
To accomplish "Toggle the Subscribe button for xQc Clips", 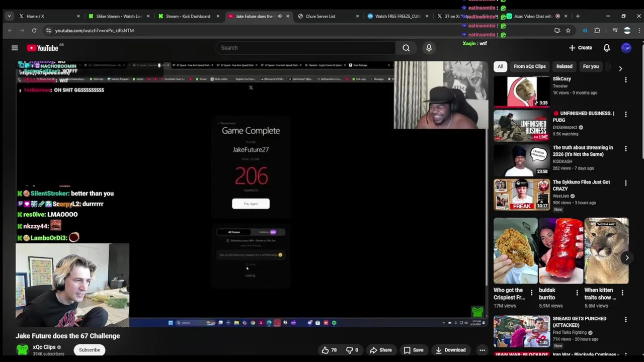I will click(90, 350).
